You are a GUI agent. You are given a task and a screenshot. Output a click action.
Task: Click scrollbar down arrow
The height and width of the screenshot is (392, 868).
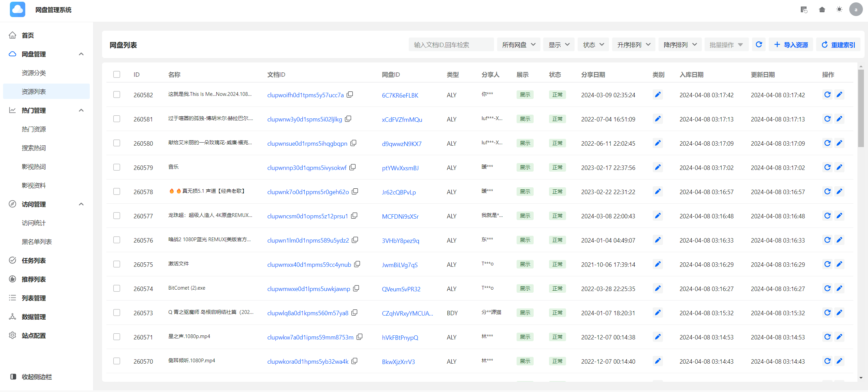pos(861,378)
